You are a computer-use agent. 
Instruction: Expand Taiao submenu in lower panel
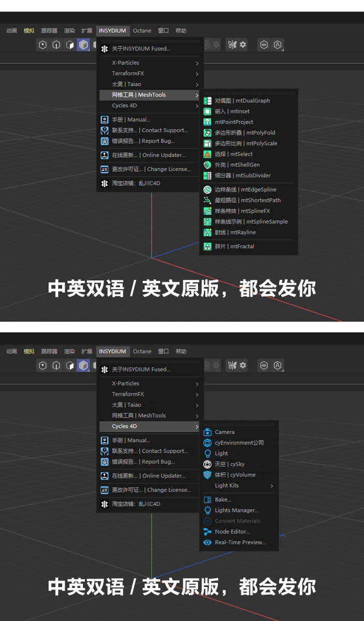point(150,405)
